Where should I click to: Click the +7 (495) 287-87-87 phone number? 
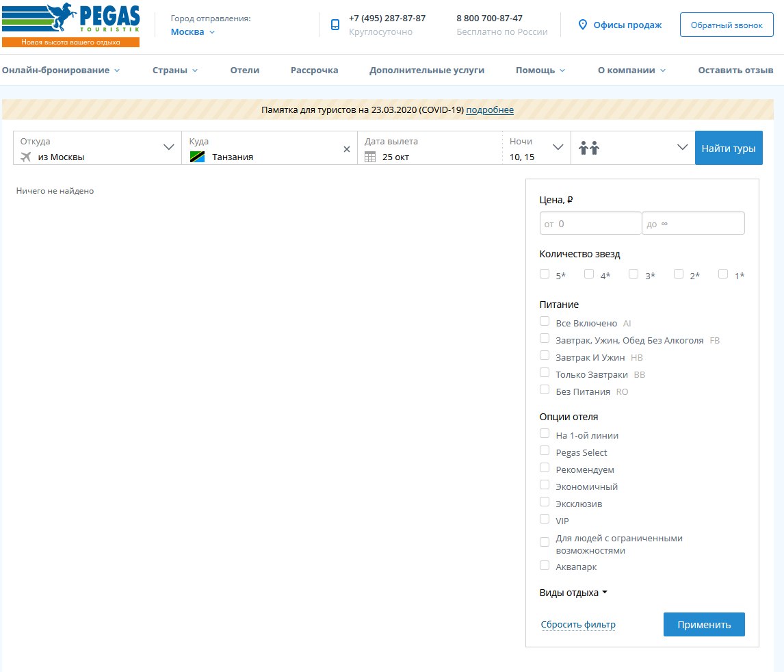coord(387,18)
